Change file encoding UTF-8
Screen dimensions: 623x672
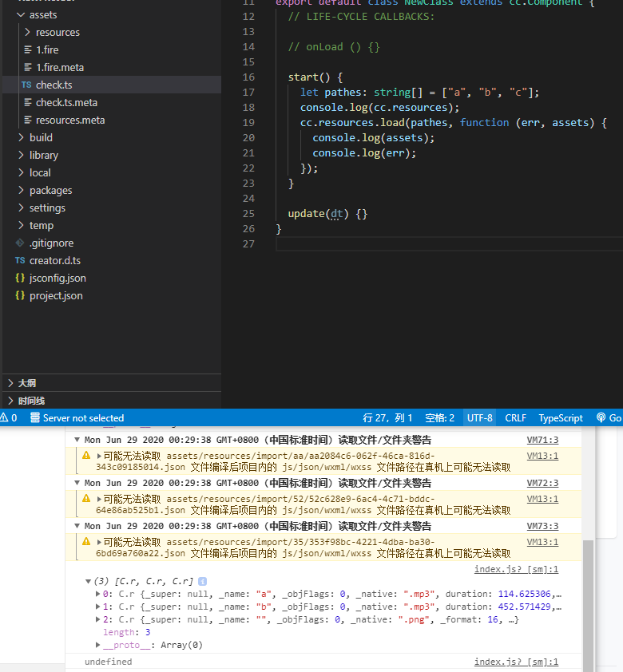[479, 418]
